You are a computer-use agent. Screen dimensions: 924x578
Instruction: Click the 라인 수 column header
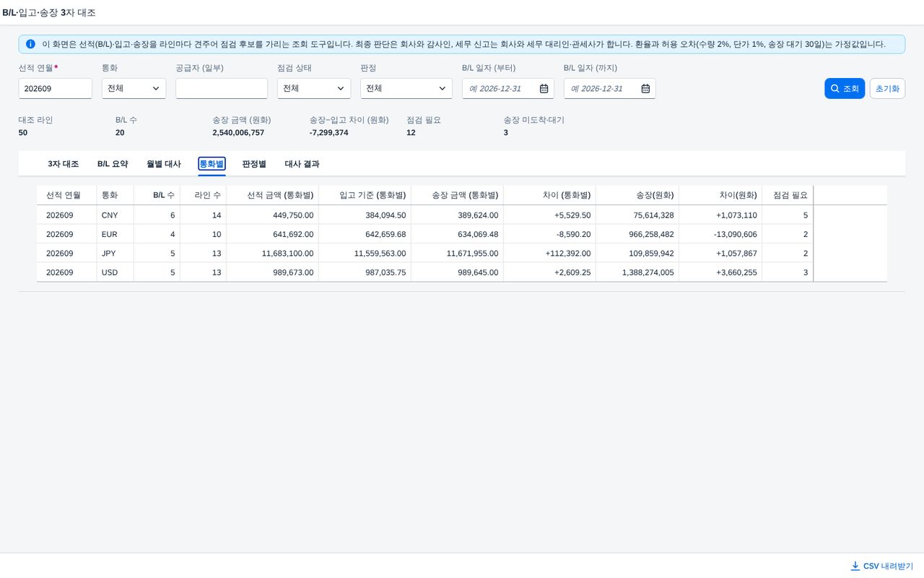204,195
